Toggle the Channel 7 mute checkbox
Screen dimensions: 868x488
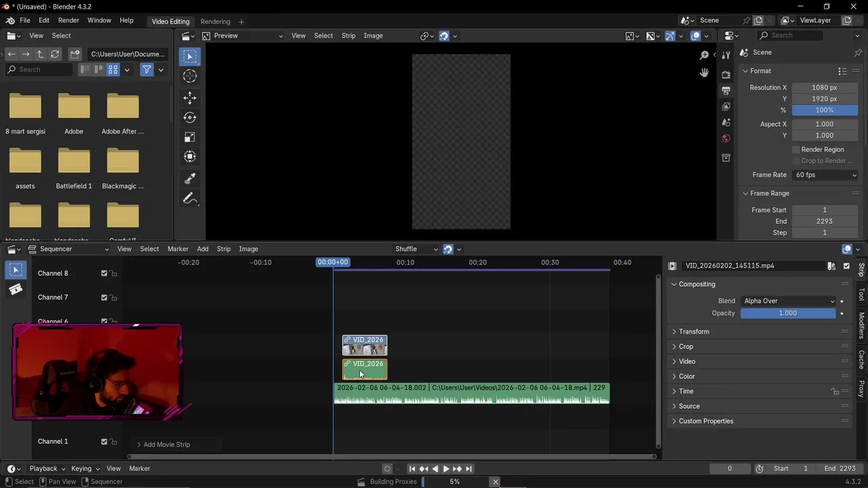click(x=104, y=298)
